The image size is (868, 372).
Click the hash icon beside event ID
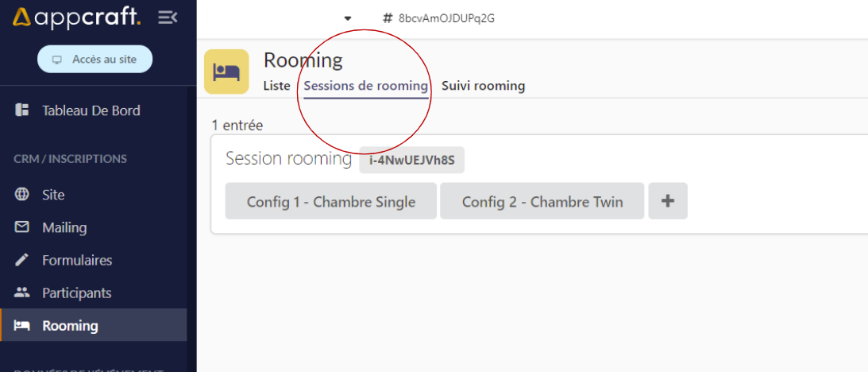click(x=388, y=17)
